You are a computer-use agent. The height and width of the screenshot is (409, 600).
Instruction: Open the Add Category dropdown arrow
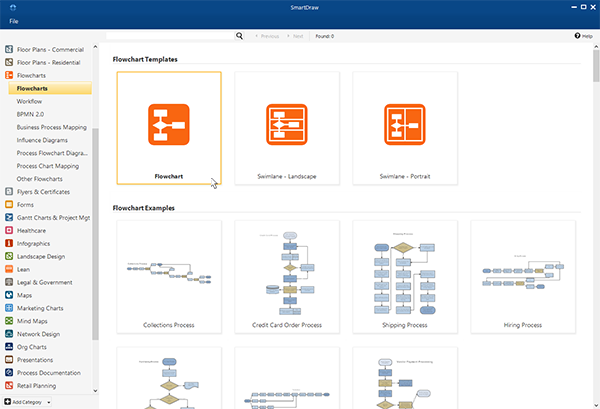pyautogui.click(x=49, y=402)
